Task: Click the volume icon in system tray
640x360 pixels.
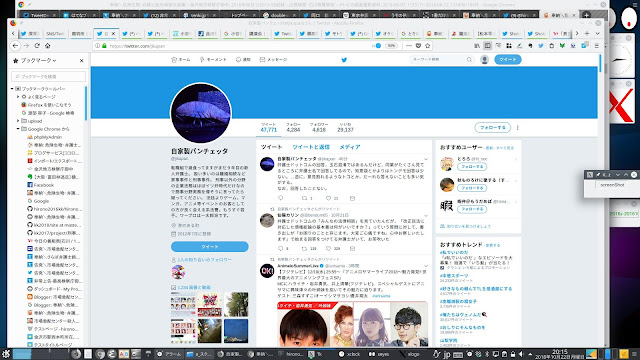Action: coord(521,354)
